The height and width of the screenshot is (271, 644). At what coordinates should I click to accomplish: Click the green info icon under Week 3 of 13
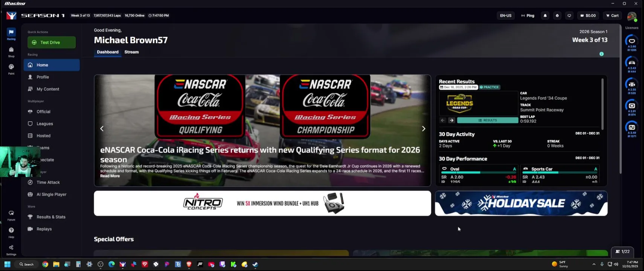tap(601, 54)
